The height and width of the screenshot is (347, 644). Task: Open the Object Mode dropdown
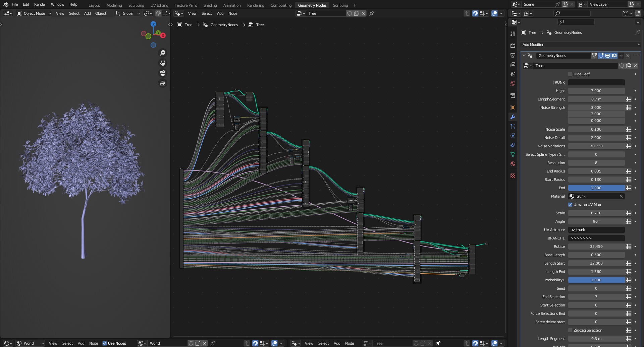click(34, 13)
